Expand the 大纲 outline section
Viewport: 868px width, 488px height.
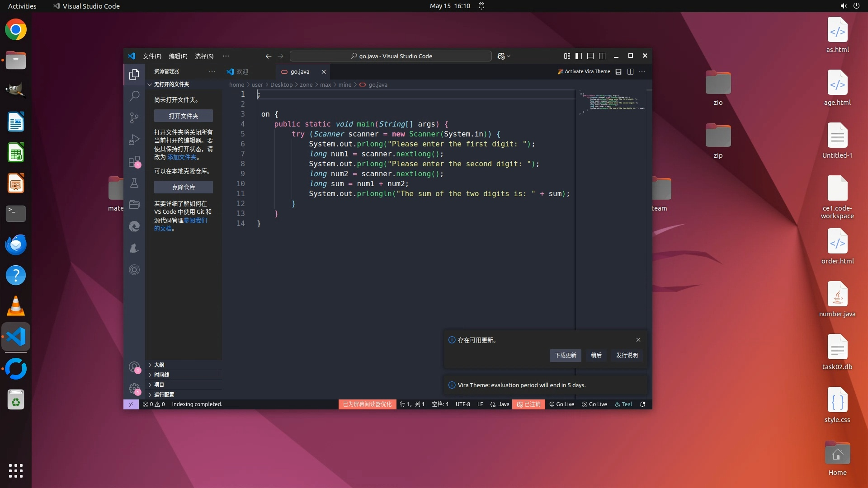pos(159,365)
